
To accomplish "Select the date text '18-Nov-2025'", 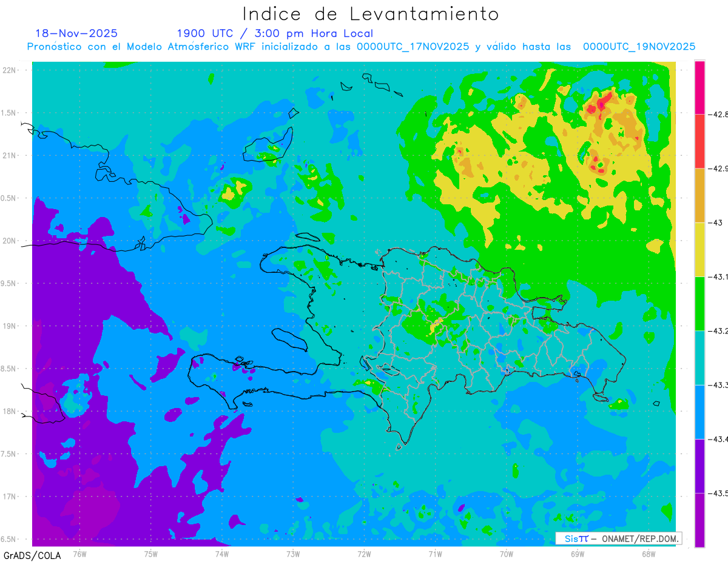I will pyautogui.click(x=76, y=33).
